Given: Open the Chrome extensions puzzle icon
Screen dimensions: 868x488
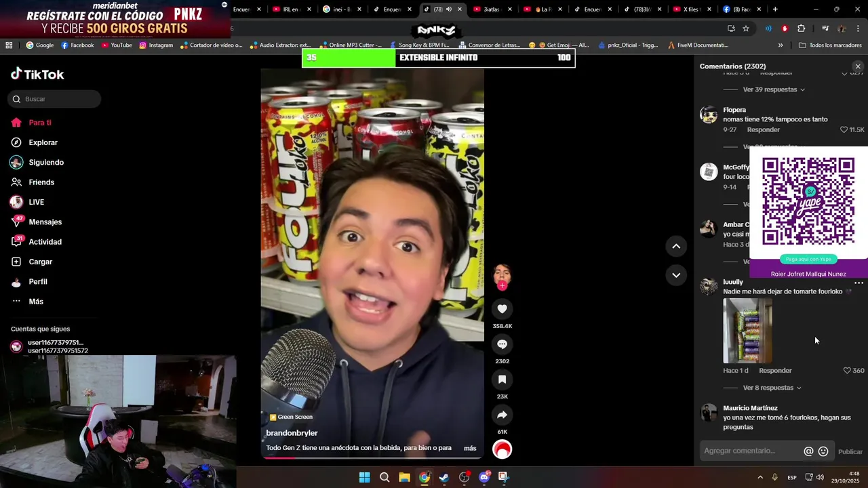Looking at the screenshot, I should 802,28.
